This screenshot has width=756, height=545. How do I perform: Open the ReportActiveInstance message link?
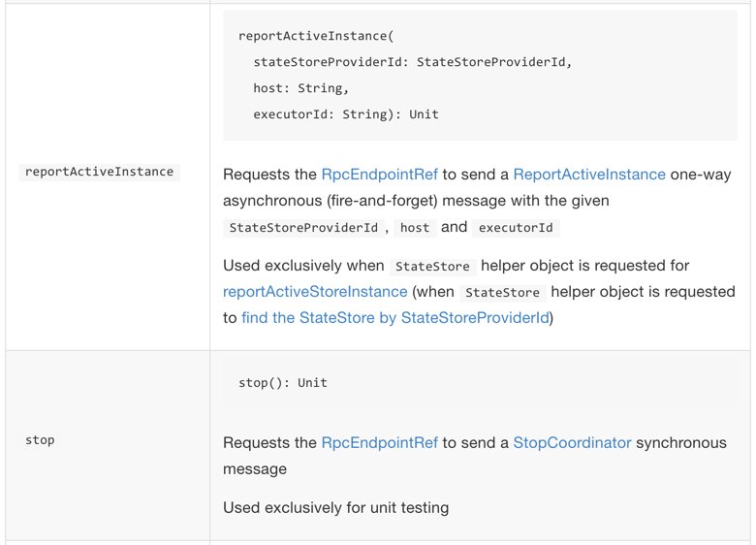(x=589, y=175)
